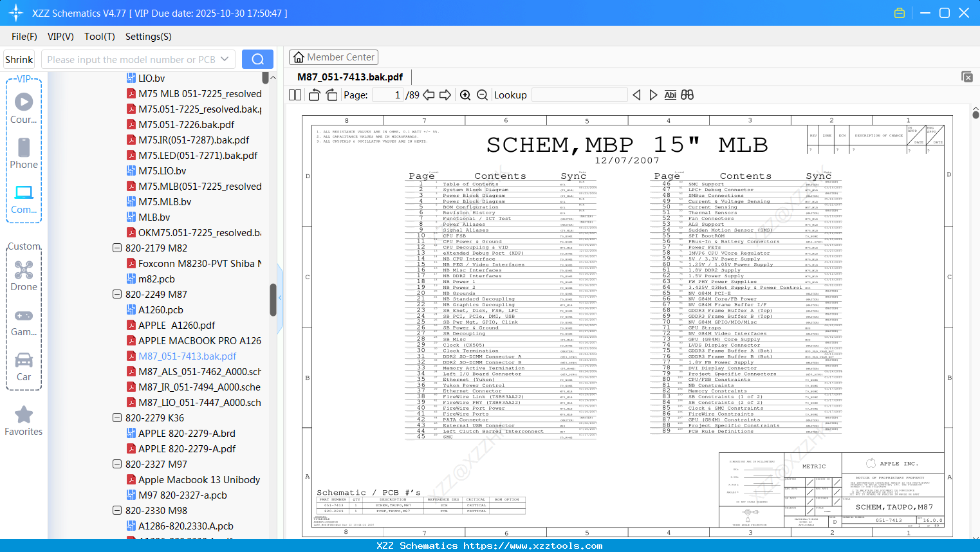
Task: Open the m82.pcb file
Action: pyautogui.click(x=156, y=279)
